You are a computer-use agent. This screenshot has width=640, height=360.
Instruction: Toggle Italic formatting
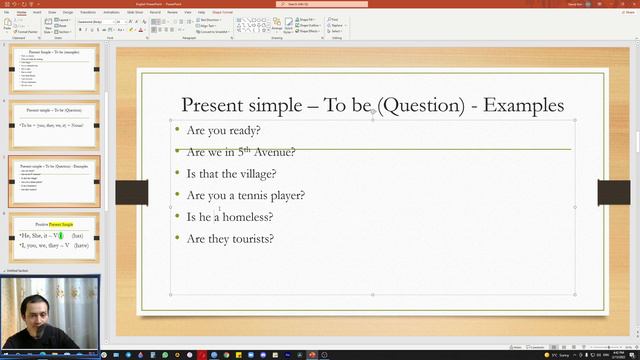tap(86, 30)
